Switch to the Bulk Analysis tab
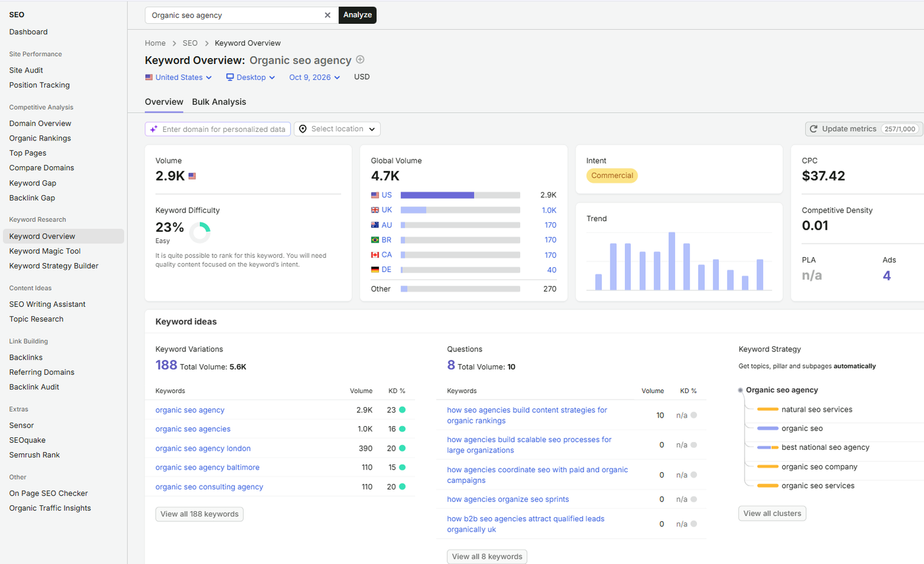 [x=219, y=102]
